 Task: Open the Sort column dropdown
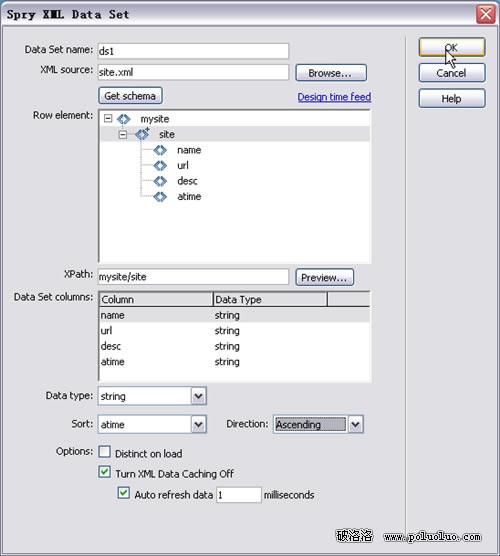(x=199, y=424)
